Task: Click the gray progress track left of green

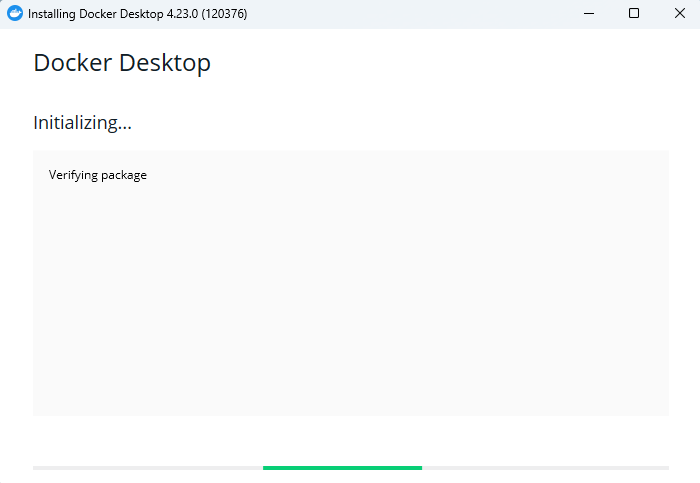Action: [x=148, y=467]
